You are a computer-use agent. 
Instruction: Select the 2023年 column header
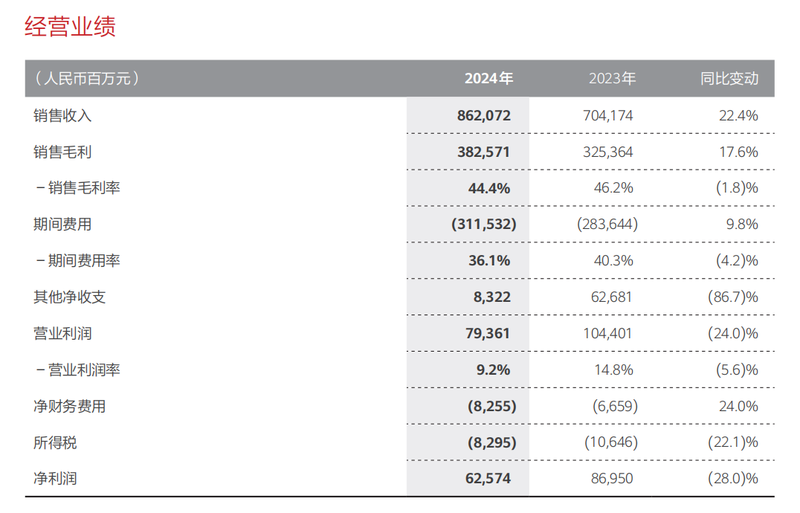point(611,78)
